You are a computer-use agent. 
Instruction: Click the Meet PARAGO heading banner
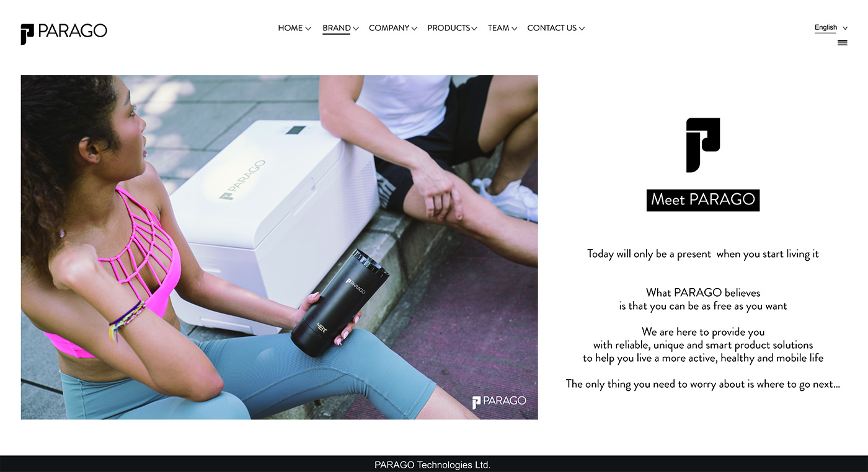pyautogui.click(x=703, y=200)
